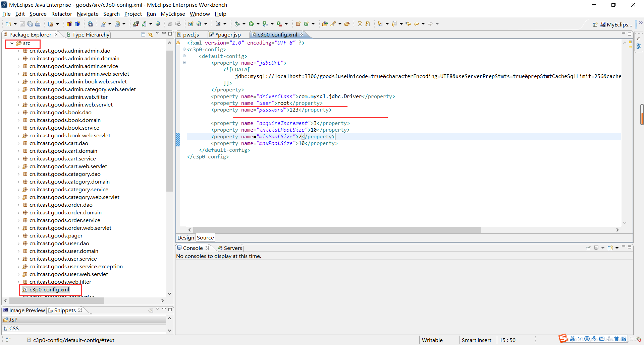The height and width of the screenshot is (345, 644).
Task: Click the New Java Class icon
Action: pyautogui.click(x=306, y=24)
